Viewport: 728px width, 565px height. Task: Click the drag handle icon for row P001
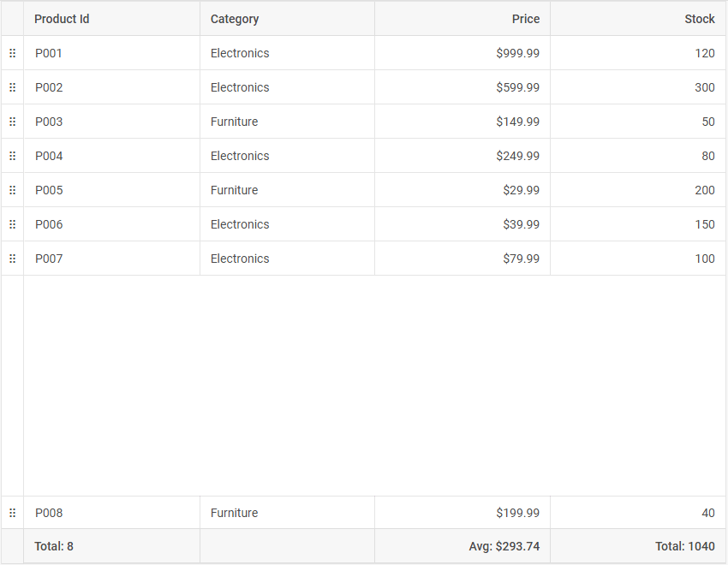[12, 53]
